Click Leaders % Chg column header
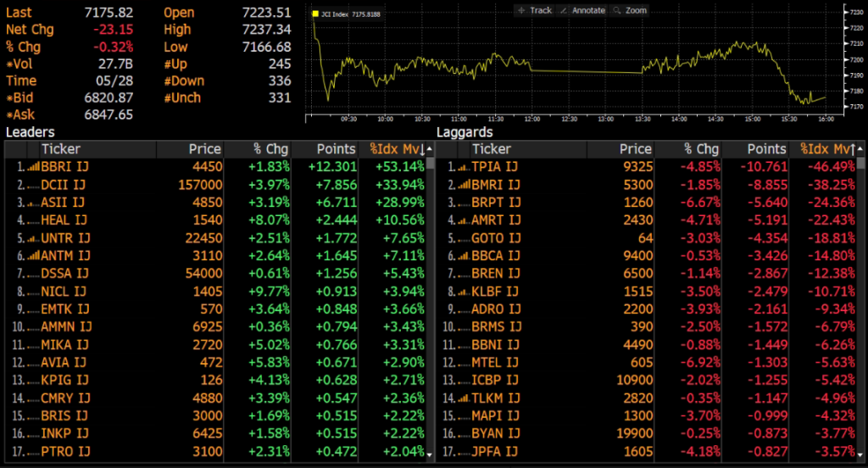 pyautogui.click(x=270, y=149)
